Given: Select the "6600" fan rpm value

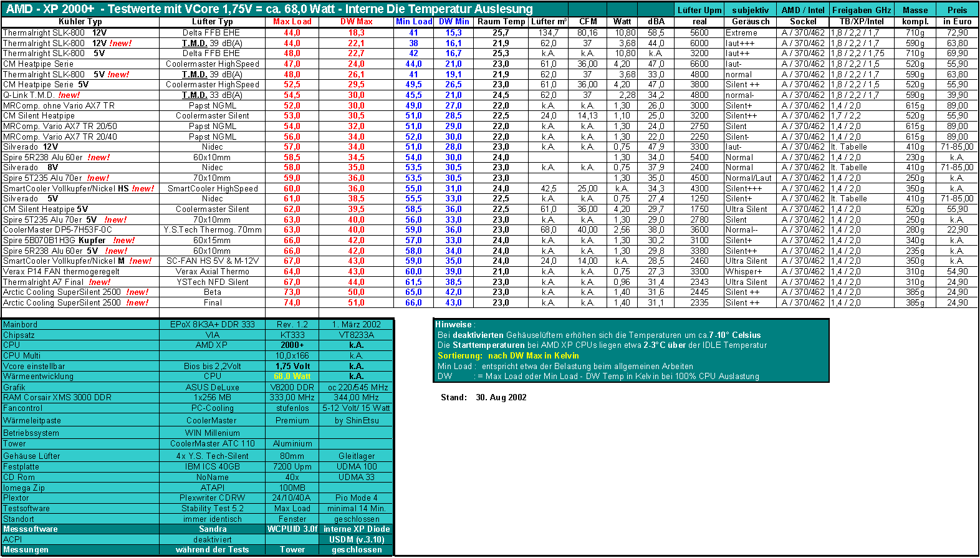Looking at the screenshot, I should 699,64.
